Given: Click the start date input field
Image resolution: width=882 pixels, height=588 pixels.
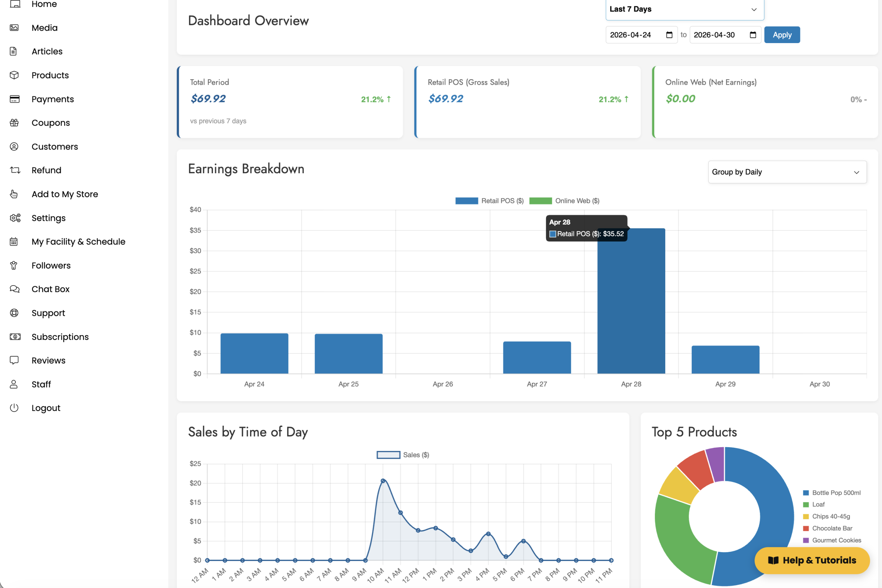Looking at the screenshot, I should [641, 35].
